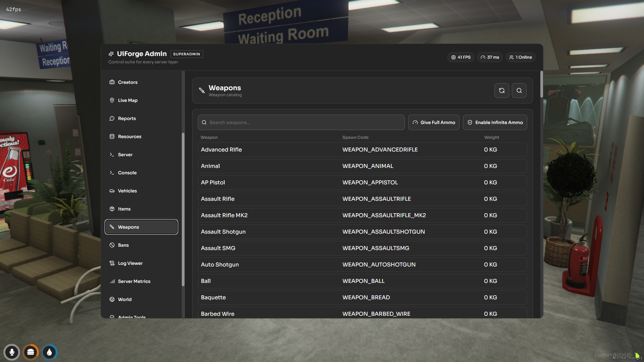Focus the Search weapons input field

tap(301, 122)
